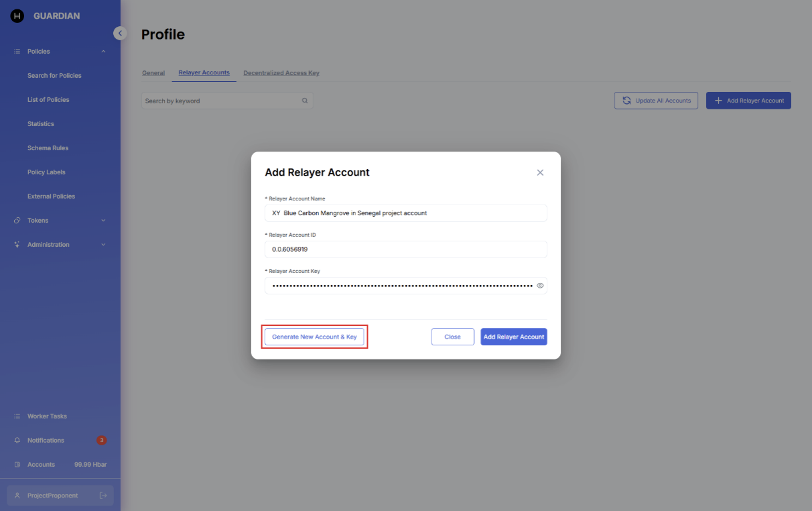Close dialog using the X icon
812x511 pixels.
click(540, 172)
